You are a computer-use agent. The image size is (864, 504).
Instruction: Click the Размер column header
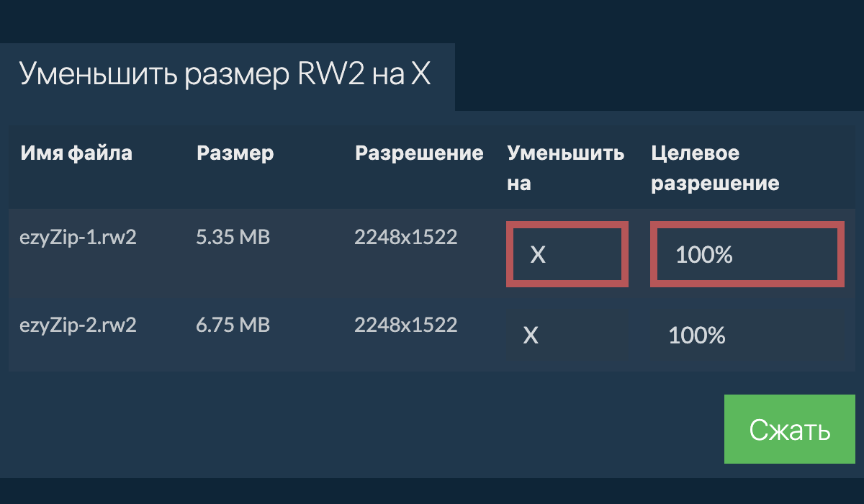coord(235,153)
